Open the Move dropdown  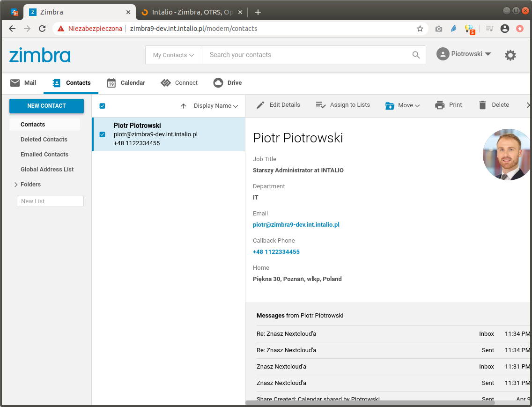coord(403,105)
